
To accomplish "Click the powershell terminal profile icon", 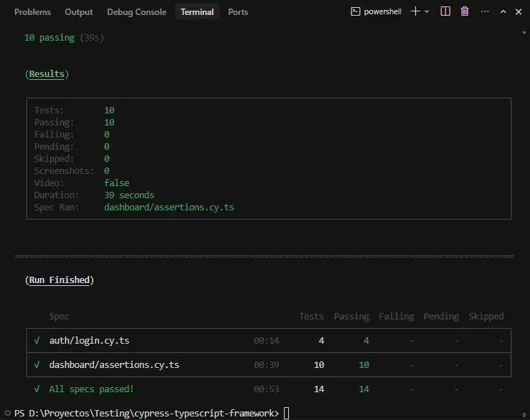I will tap(355, 11).
